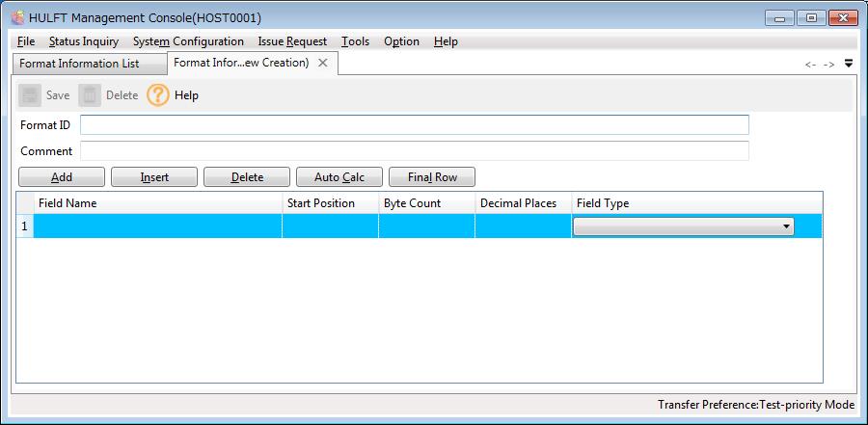Screen dimensions: 868x425
Task: Click the Help label in toolbar
Action: (186, 95)
